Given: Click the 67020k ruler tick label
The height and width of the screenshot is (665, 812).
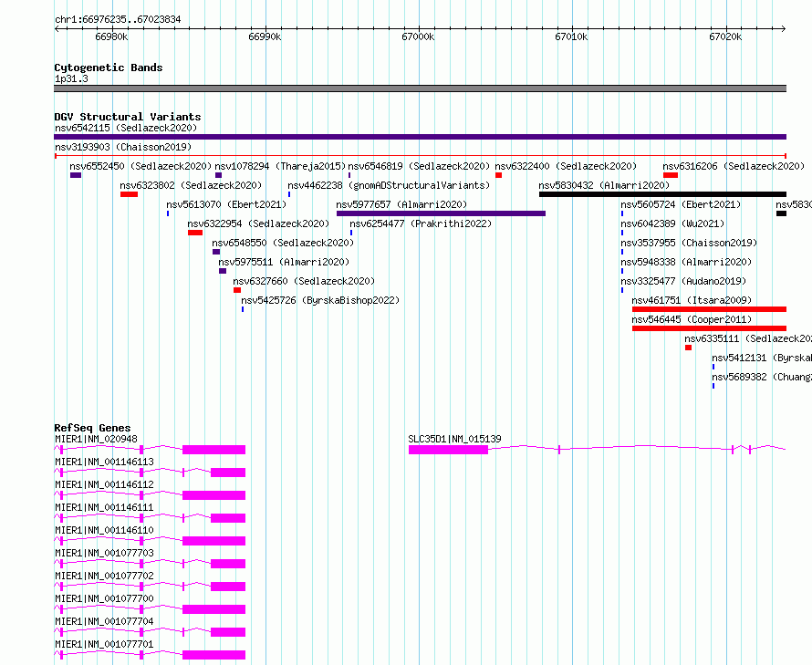Looking at the screenshot, I should tap(725, 36).
